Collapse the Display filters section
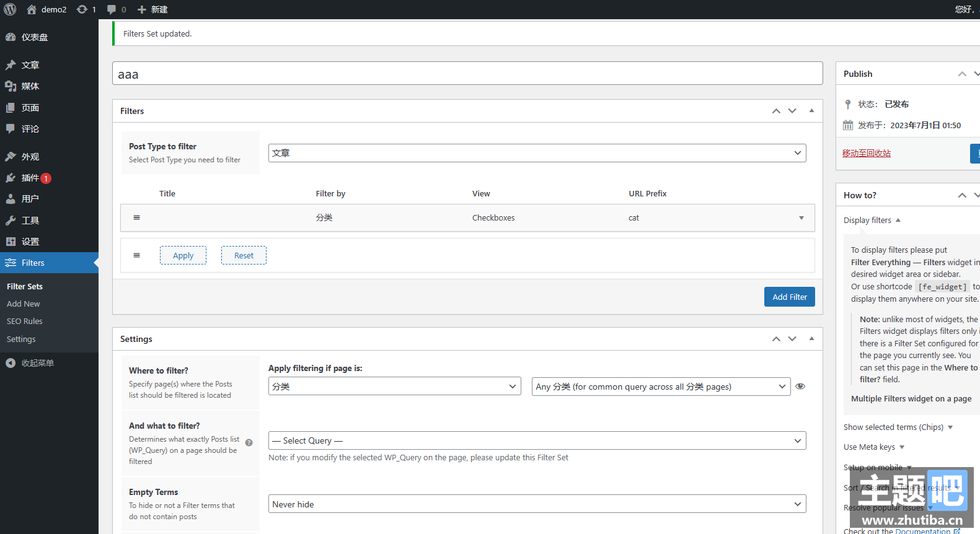Screen dimensions: 980x534 coord(872,220)
